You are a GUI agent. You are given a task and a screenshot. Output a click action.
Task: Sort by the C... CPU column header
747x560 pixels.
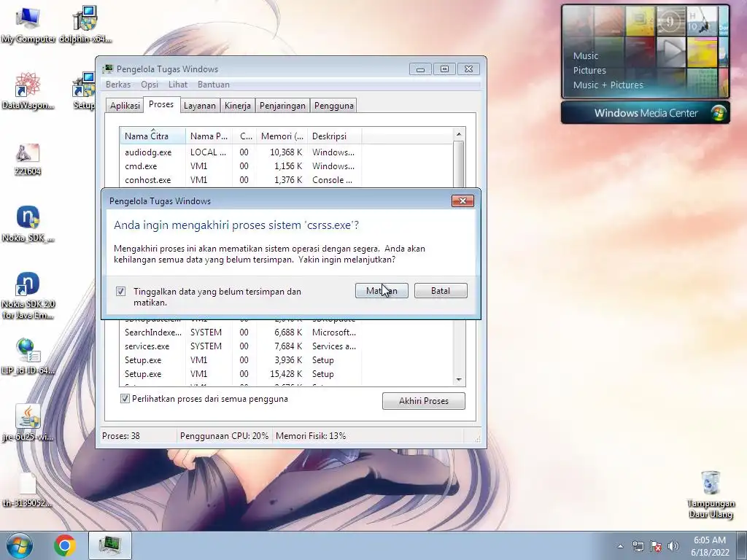[245, 136]
